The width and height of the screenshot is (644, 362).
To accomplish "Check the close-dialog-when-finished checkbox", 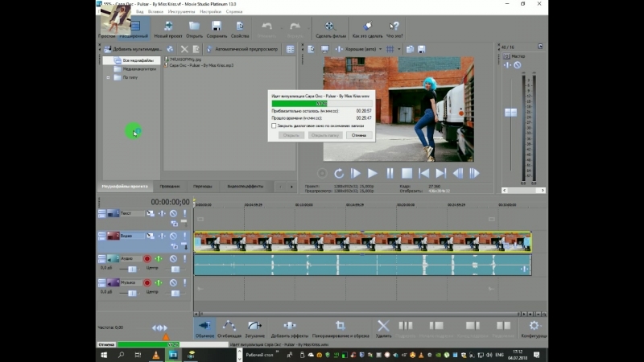I will pyautogui.click(x=275, y=125).
